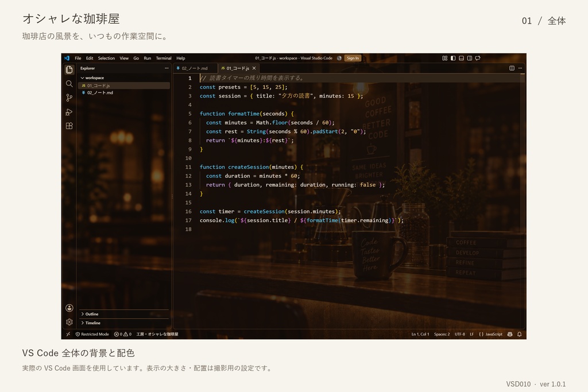The width and height of the screenshot is (588, 392).
Task: Toggle Primary Side Bar visibility
Action: pos(453,58)
